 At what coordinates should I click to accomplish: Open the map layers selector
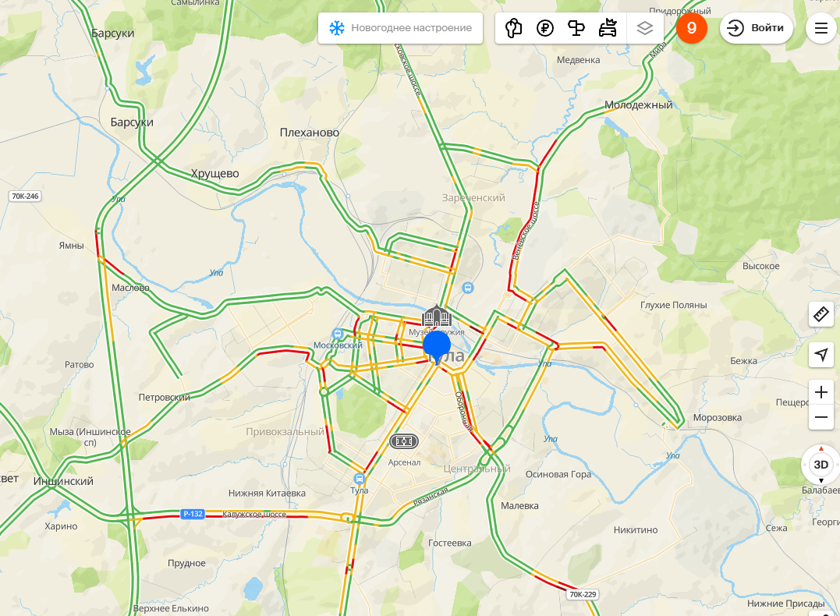click(644, 28)
